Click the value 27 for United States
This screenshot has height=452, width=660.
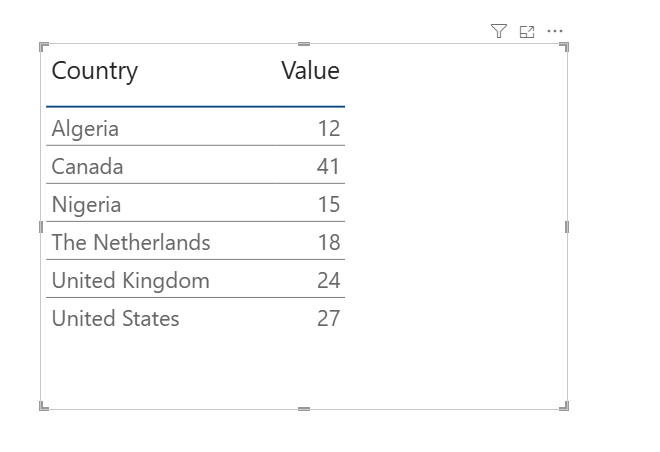pos(328,318)
